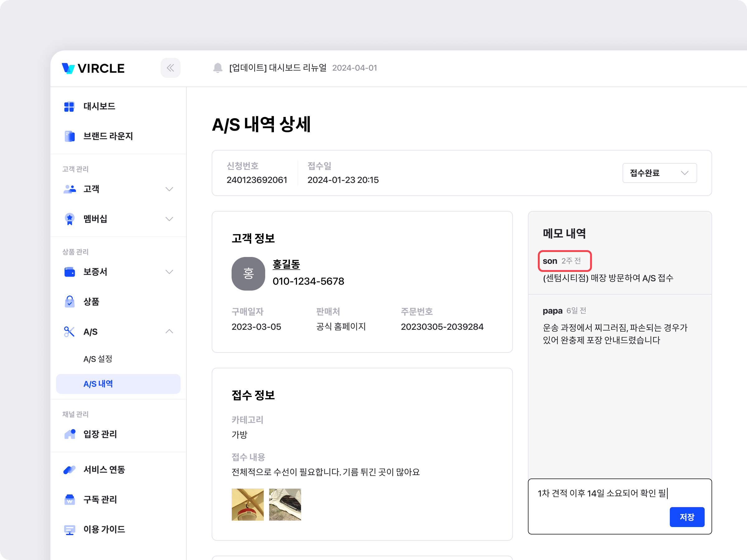Screen dimensions: 747x560
Task: Click the 고객 정보 heading
Action: 253,238
